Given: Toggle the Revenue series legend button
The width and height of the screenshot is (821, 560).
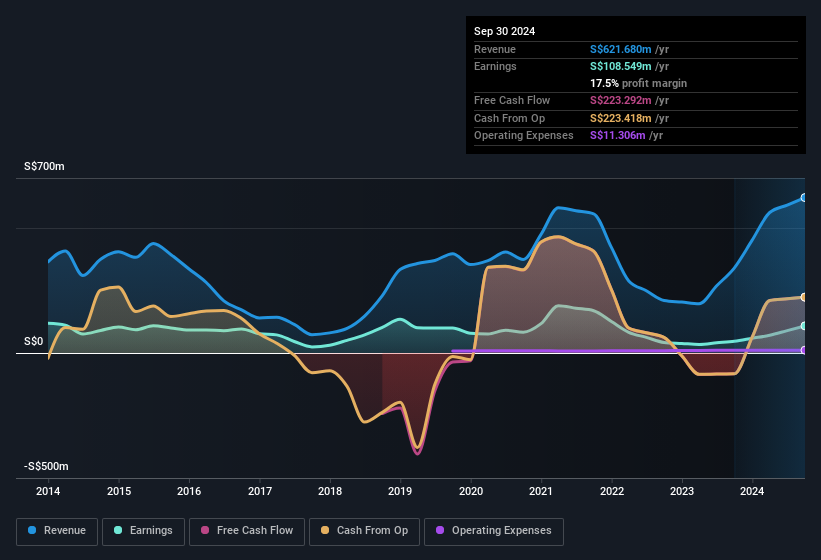Looking at the screenshot, I should pyautogui.click(x=56, y=531).
